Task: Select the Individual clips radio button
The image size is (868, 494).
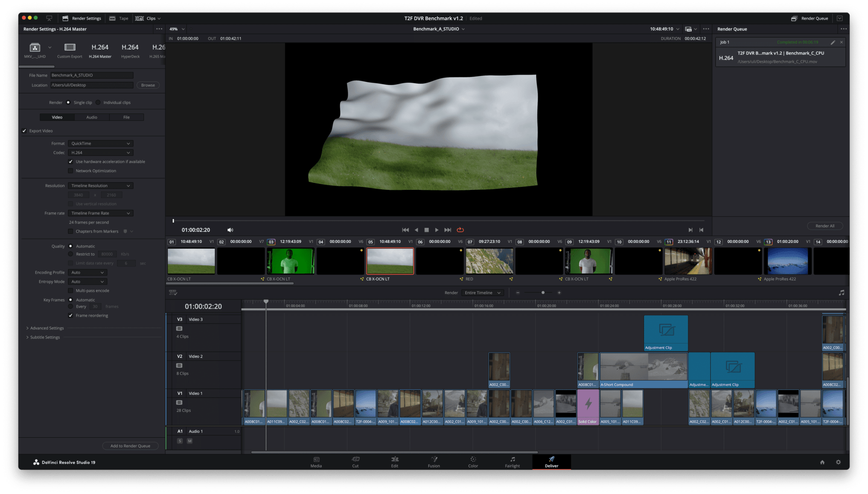Action: (x=98, y=102)
